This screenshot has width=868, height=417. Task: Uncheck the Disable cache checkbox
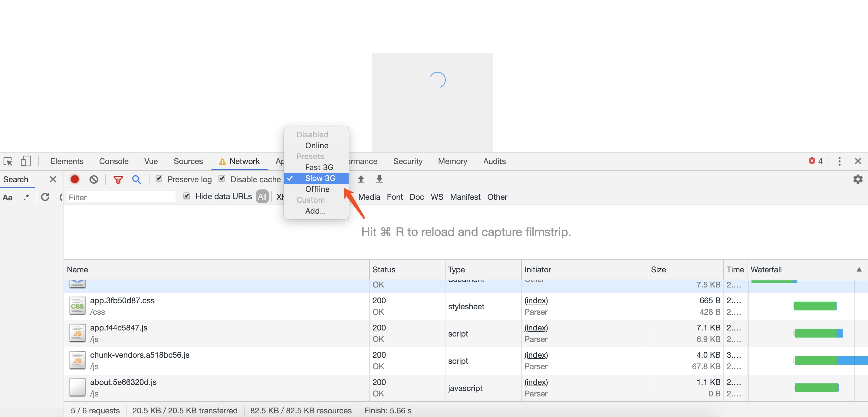[x=222, y=179]
